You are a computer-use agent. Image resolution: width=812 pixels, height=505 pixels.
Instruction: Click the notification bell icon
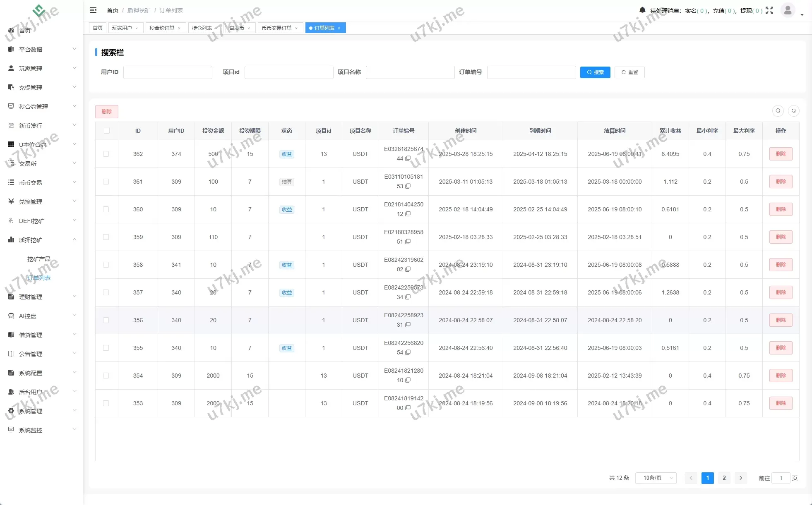click(x=642, y=10)
